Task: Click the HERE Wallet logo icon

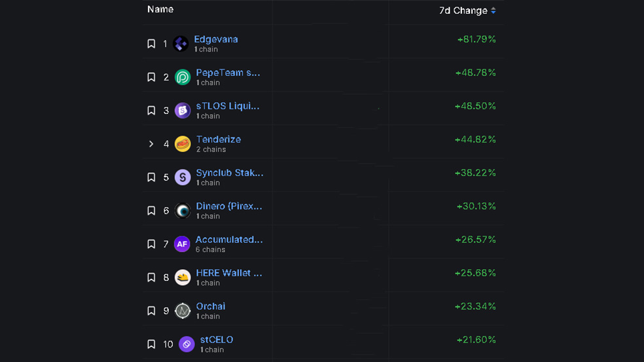Action: [183, 278]
